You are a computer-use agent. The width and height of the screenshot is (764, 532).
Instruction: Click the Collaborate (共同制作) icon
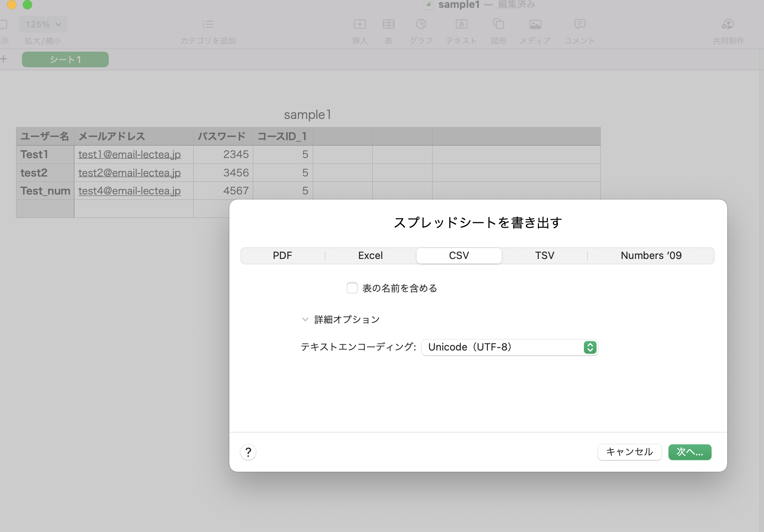click(x=728, y=25)
